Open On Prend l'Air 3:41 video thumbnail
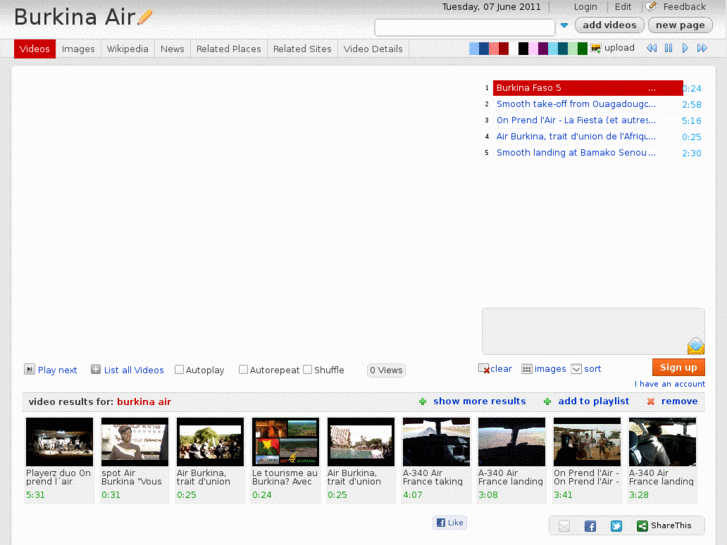 [x=587, y=442]
